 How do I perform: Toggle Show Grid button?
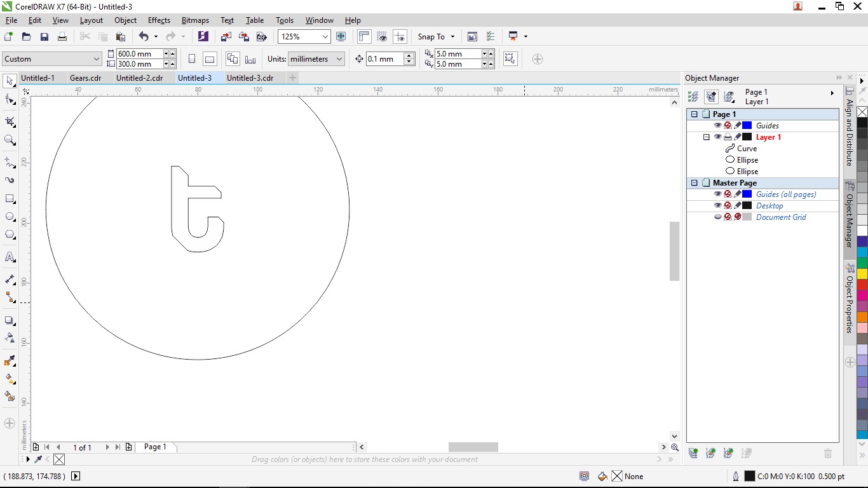pyautogui.click(x=382, y=37)
